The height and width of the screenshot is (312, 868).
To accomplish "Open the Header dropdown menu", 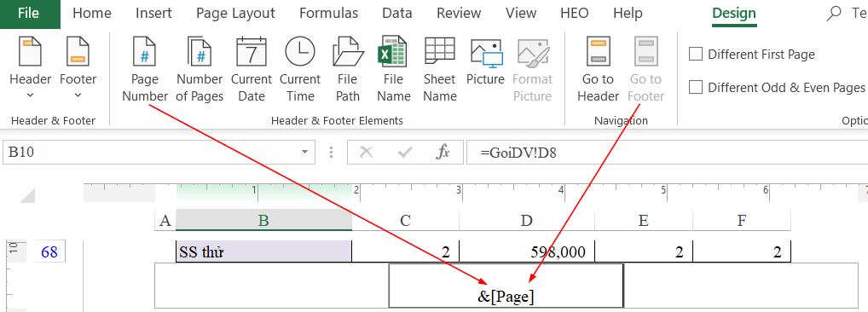I will 30,69.
